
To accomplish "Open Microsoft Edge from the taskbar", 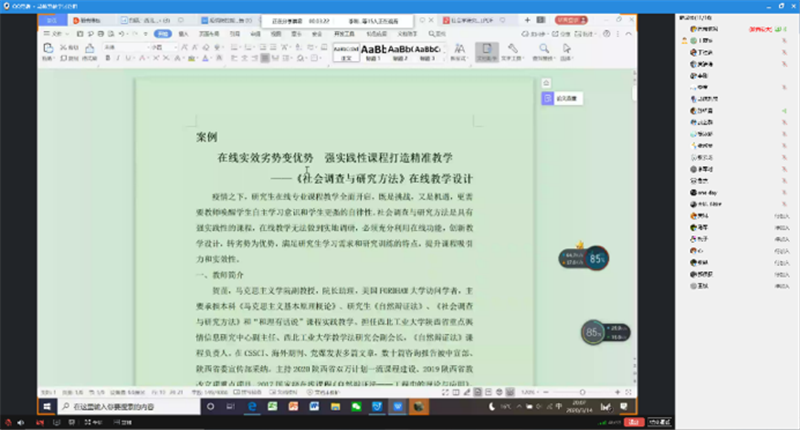I will pos(252,407).
